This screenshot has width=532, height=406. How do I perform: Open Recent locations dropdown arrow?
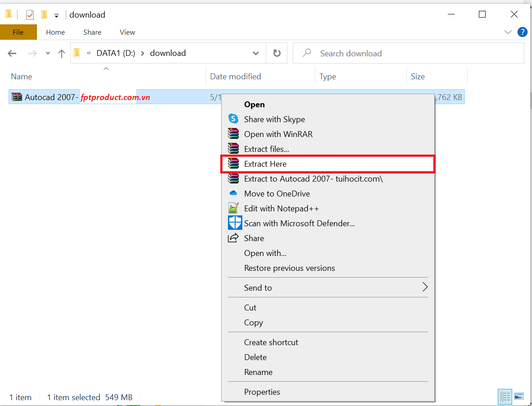48,53
